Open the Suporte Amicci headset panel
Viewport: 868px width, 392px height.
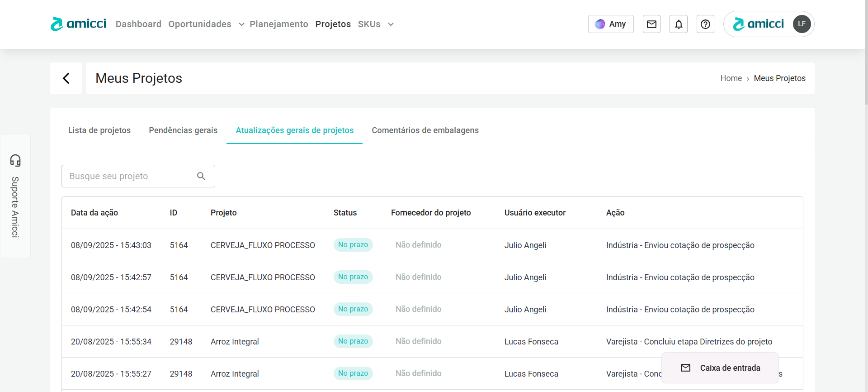pyautogui.click(x=15, y=196)
